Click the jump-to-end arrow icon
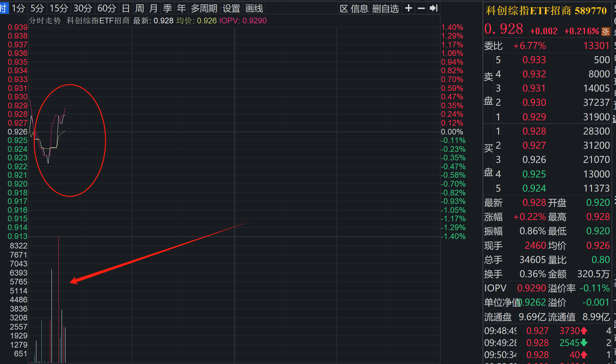Screen dimensions: 616x364 (x=434, y=8)
